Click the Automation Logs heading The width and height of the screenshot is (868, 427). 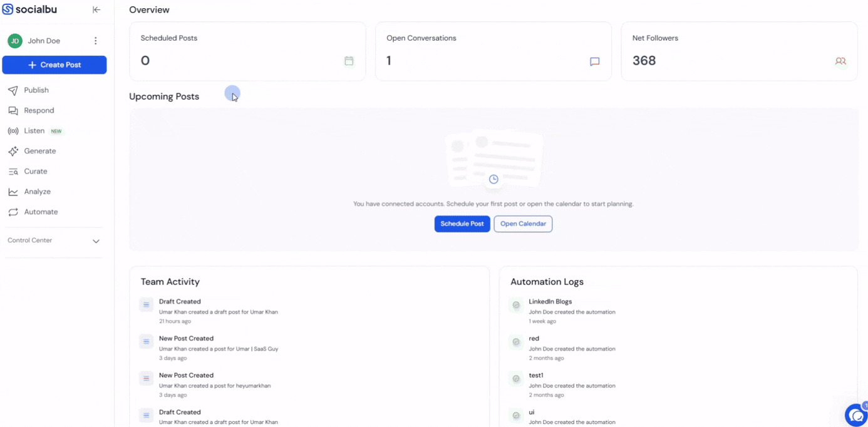(x=547, y=282)
